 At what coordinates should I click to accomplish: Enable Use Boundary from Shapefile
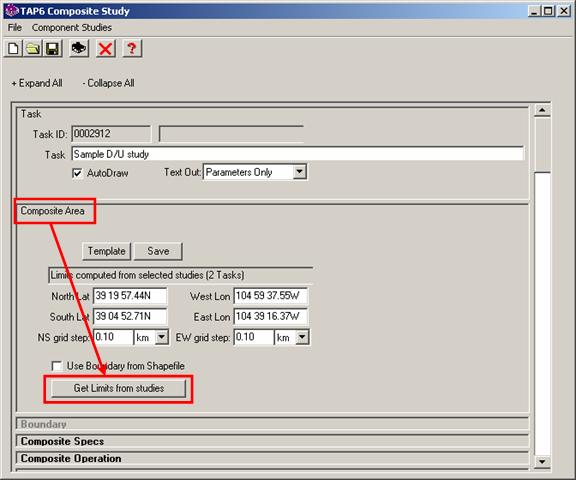tap(57, 366)
